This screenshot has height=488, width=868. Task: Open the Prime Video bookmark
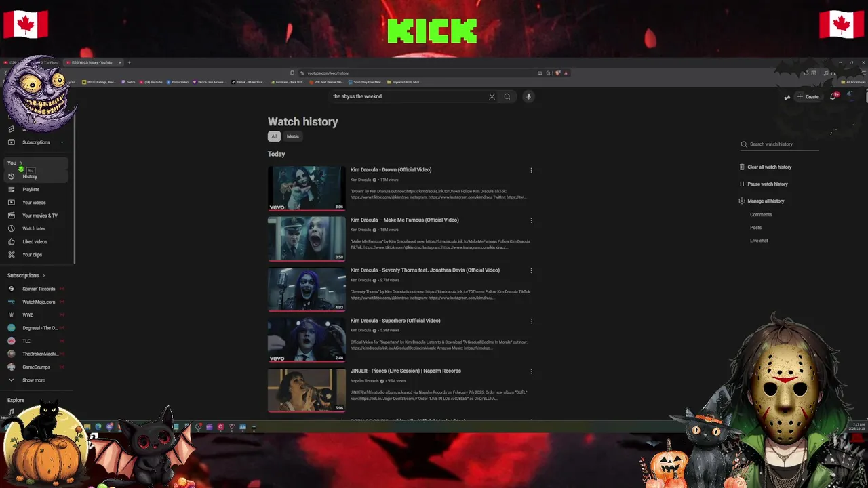[178, 82]
